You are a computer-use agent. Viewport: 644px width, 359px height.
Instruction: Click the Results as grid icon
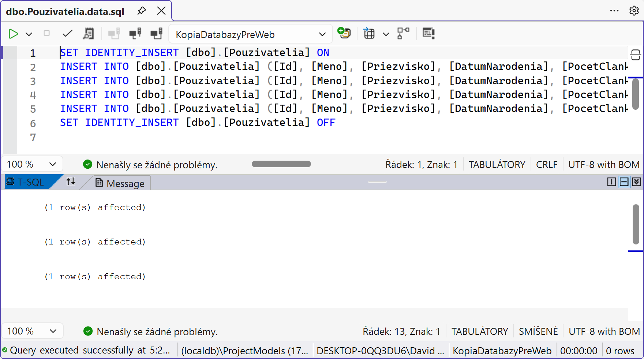369,34
